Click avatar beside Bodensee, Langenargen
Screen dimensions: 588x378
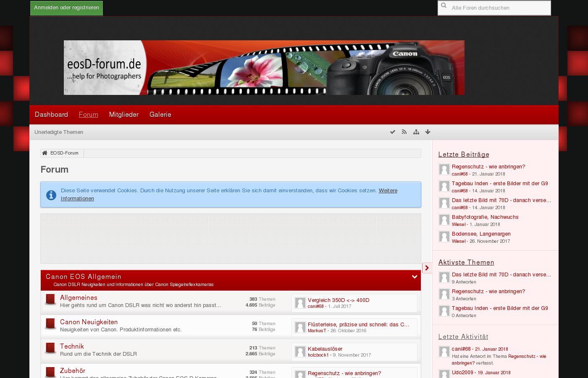pyautogui.click(x=444, y=236)
